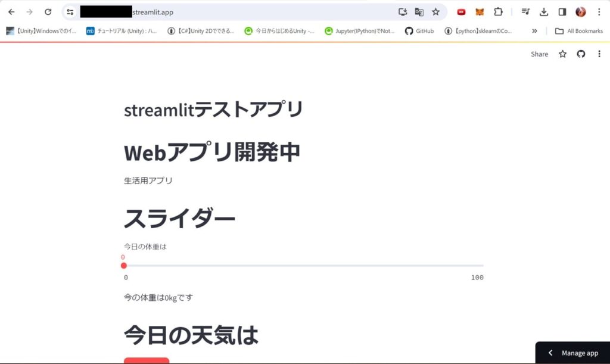Click the downloads icon in the browser toolbar
Viewport: 610px width, 364px height.
point(543,11)
